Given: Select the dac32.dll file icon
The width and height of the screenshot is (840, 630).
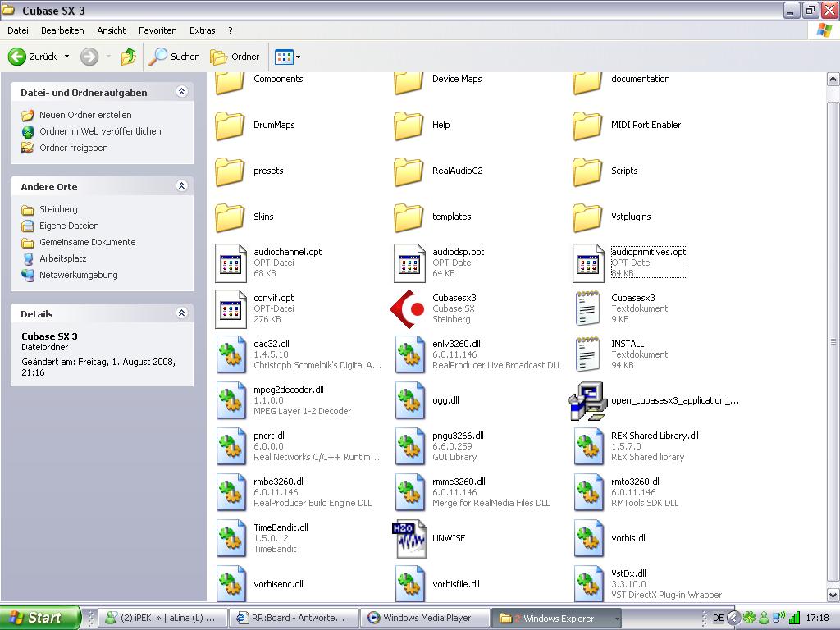Looking at the screenshot, I should point(231,354).
